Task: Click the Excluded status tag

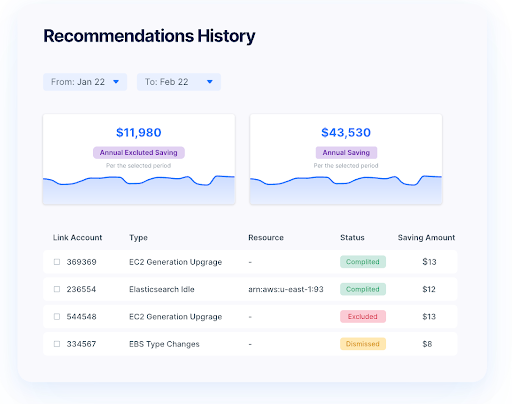Action: pyautogui.click(x=363, y=317)
